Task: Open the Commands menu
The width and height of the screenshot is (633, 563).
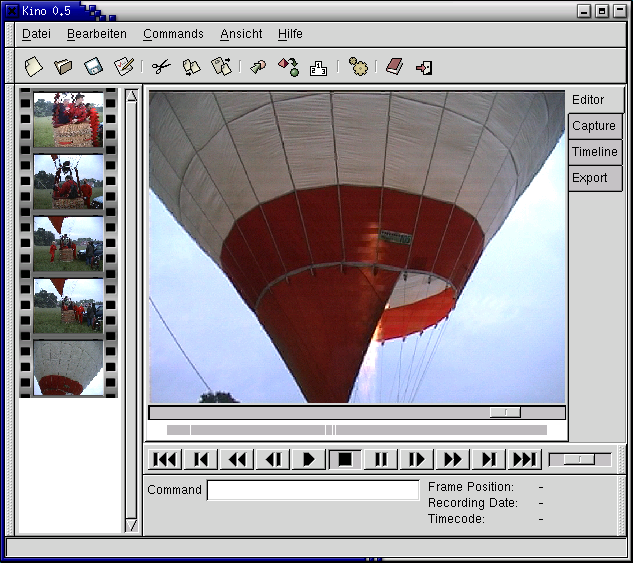Action: pyautogui.click(x=173, y=34)
